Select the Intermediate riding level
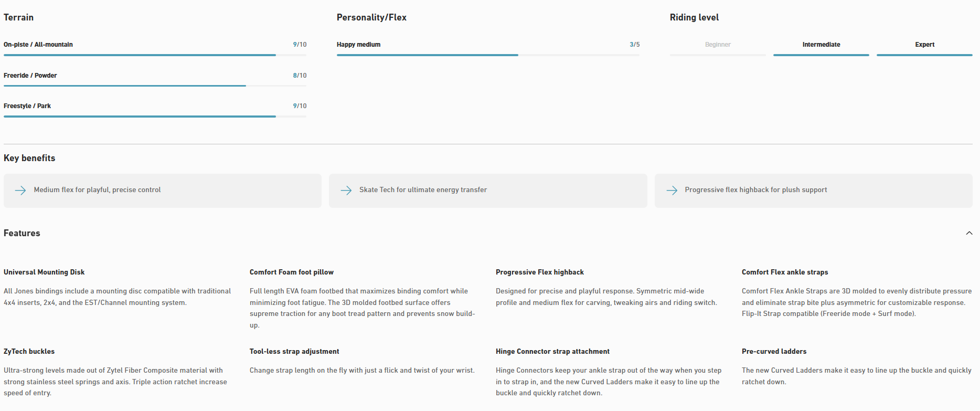The height and width of the screenshot is (411, 980). tap(821, 45)
